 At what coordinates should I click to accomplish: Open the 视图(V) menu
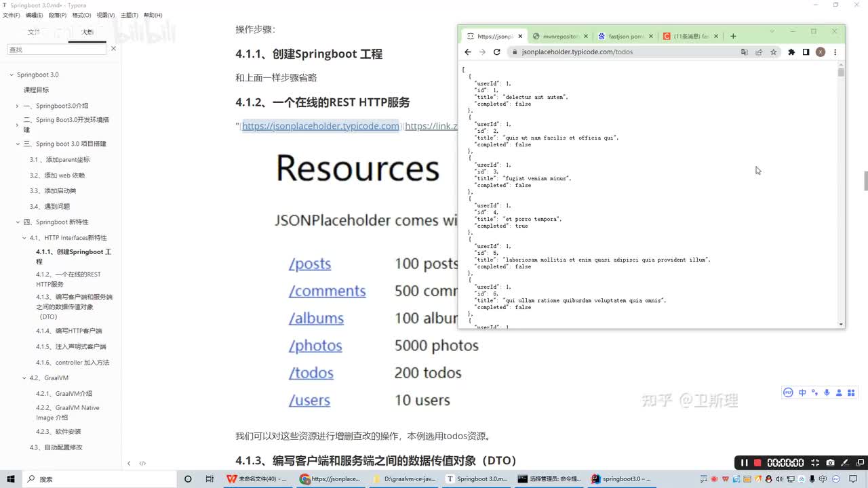tap(106, 15)
